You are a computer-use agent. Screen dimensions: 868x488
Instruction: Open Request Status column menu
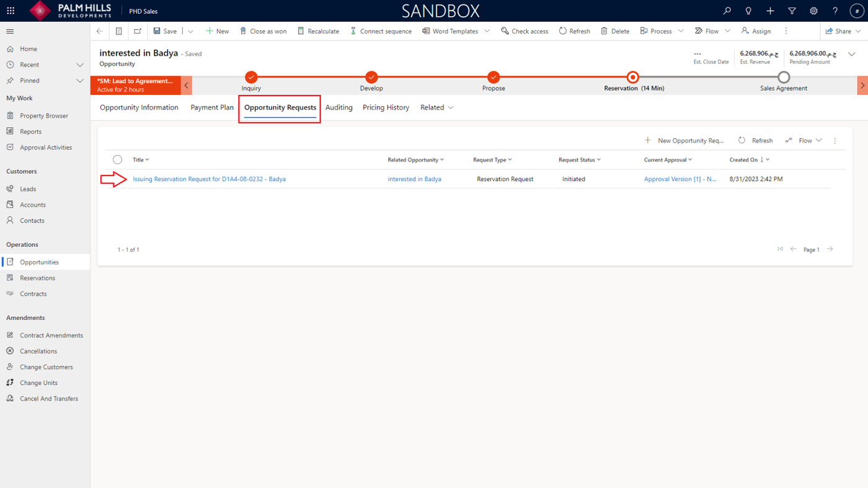pyautogui.click(x=580, y=160)
